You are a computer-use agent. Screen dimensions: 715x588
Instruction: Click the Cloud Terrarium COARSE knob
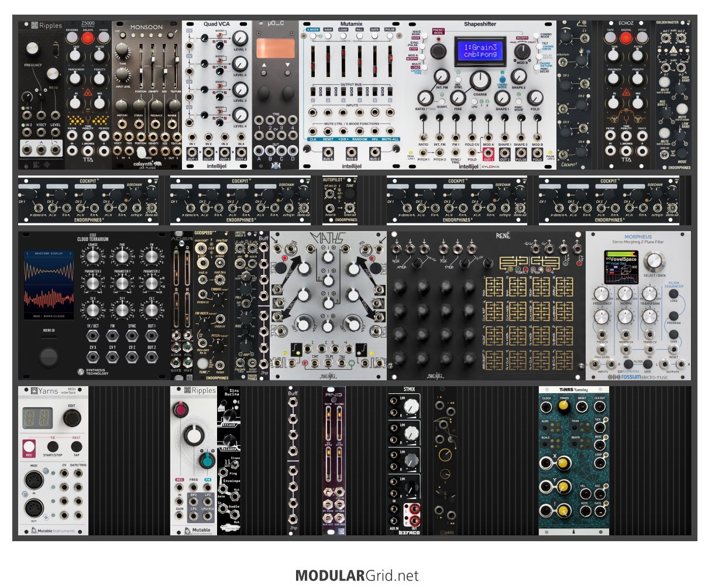92,257
